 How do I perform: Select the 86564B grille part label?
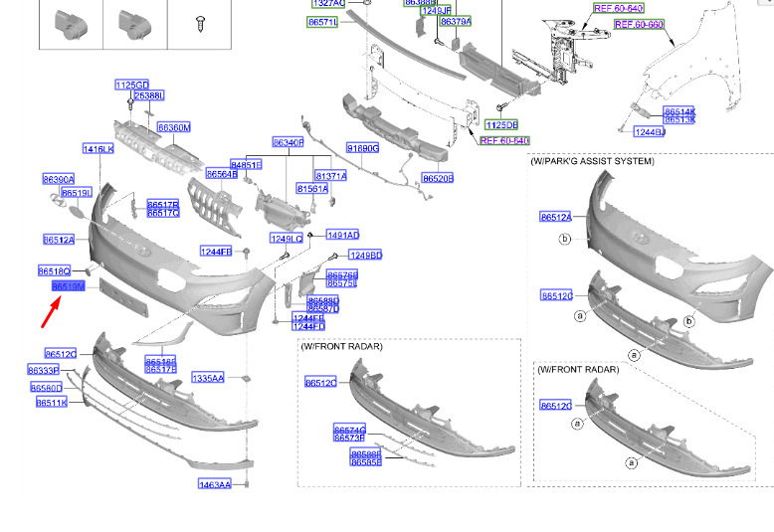(222, 174)
